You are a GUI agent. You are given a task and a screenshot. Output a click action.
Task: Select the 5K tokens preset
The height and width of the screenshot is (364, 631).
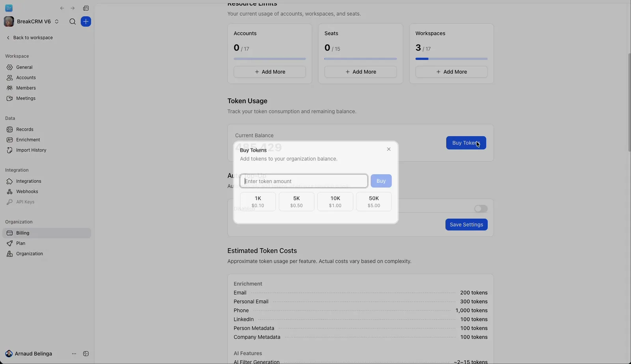coord(297,202)
